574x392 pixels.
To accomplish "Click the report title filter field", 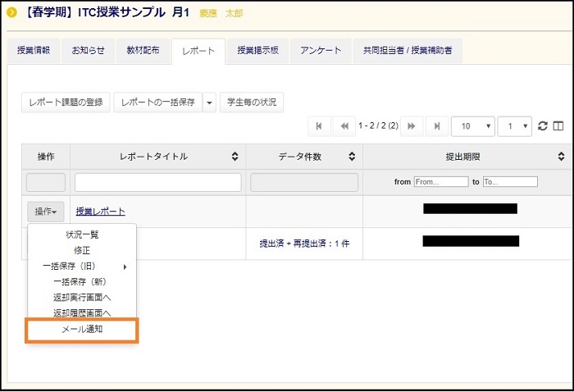I will pos(157,182).
